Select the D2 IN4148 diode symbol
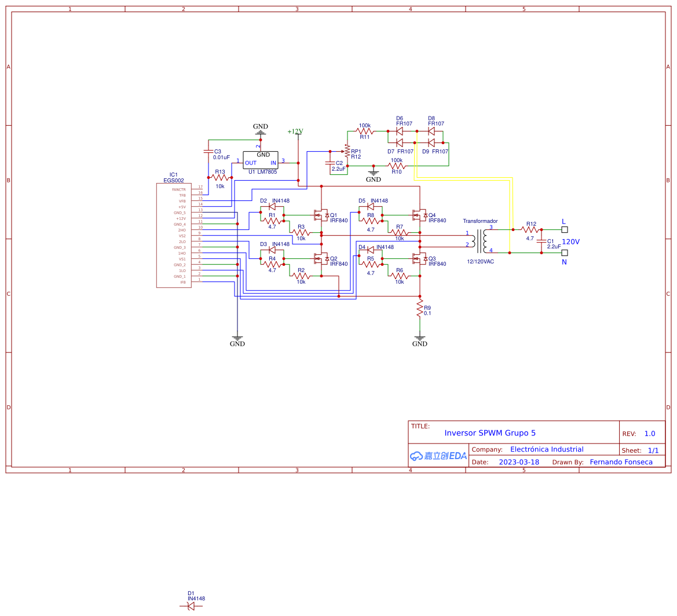677x616 pixels. tap(272, 207)
